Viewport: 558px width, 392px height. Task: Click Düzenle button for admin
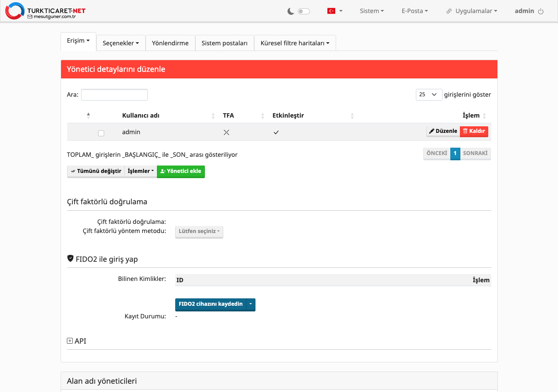coord(443,131)
